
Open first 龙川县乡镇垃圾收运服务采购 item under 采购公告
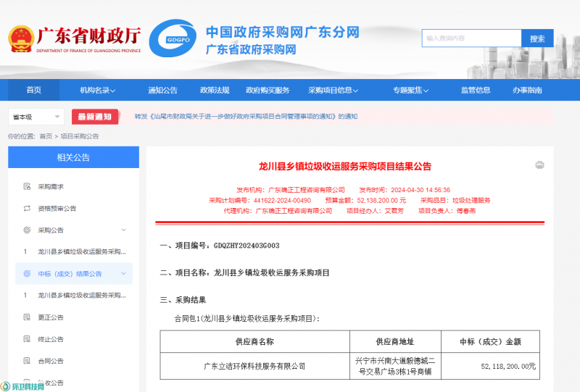pos(82,252)
